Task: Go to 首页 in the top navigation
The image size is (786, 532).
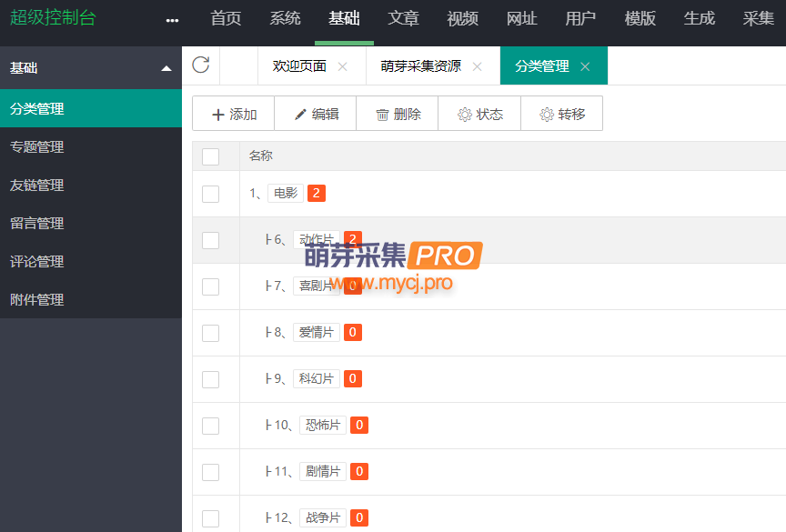Action: [x=227, y=18]
